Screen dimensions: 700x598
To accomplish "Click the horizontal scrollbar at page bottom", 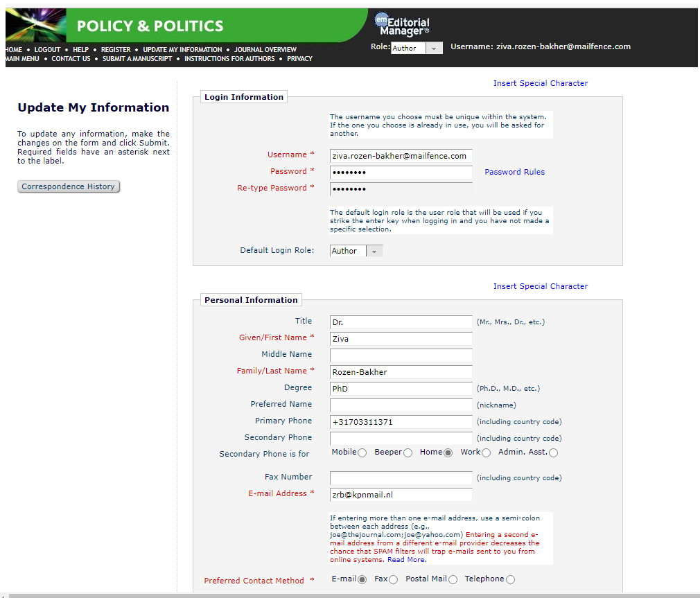I will 353,596.
